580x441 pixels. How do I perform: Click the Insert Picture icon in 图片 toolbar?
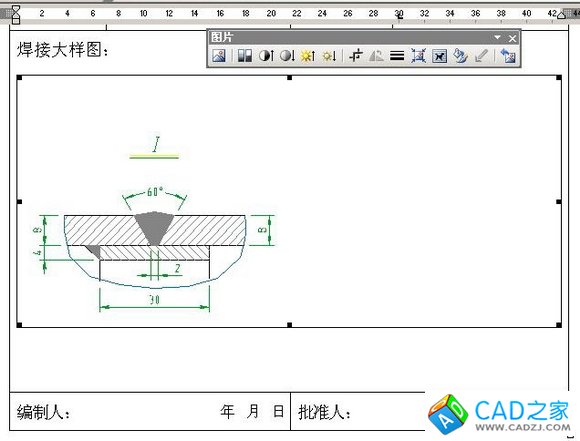click(219, 56)
